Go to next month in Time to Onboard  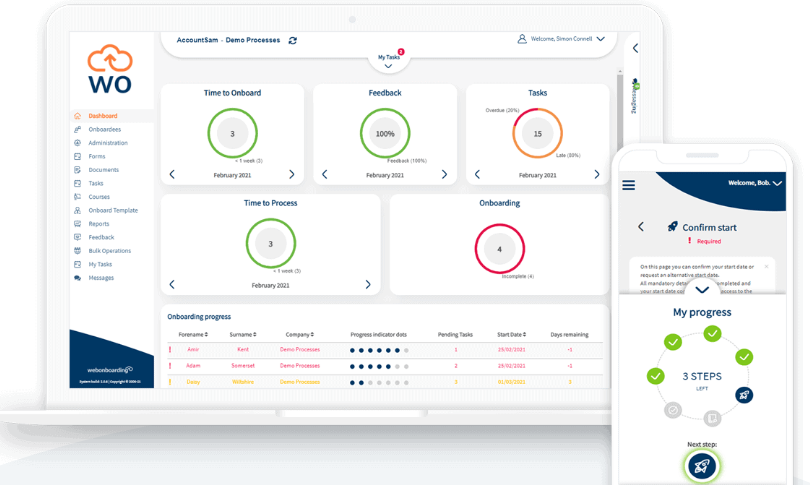(292, 174)
